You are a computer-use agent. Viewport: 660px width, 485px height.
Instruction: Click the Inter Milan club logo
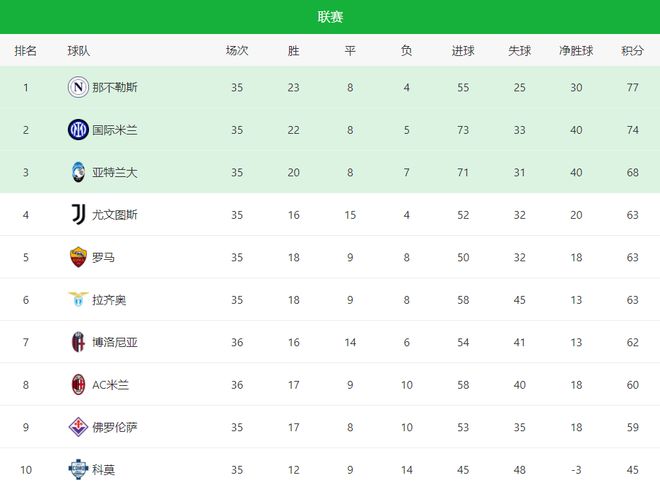78,129
